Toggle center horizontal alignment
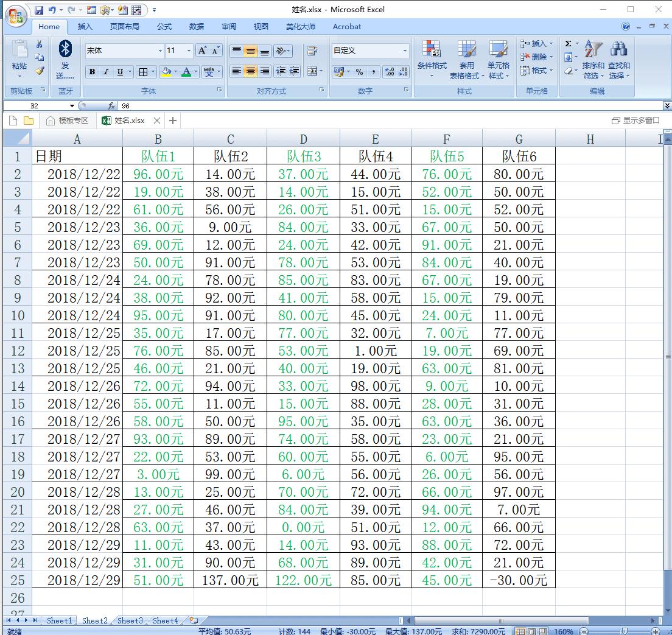 pyautogui.click(x=250, y=71)
